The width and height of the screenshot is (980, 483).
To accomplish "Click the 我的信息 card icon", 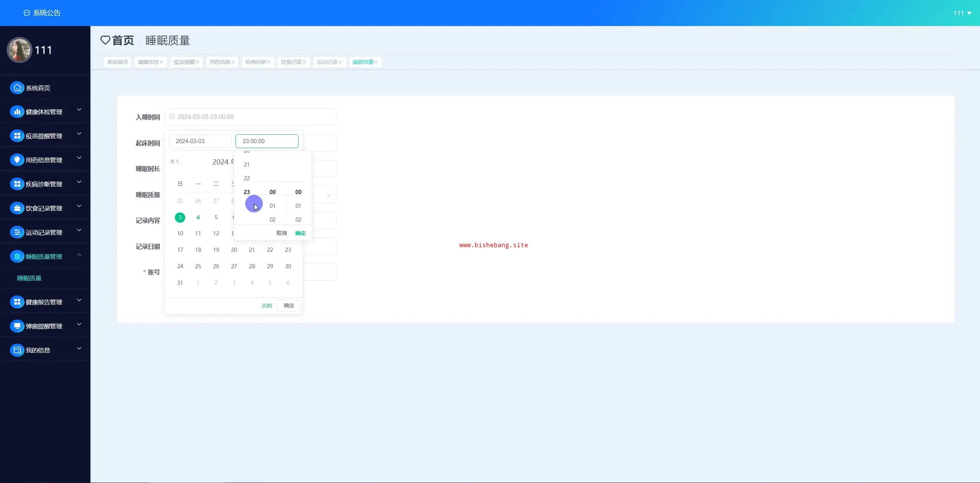I will pyautogui.click(x=17, y=350).
